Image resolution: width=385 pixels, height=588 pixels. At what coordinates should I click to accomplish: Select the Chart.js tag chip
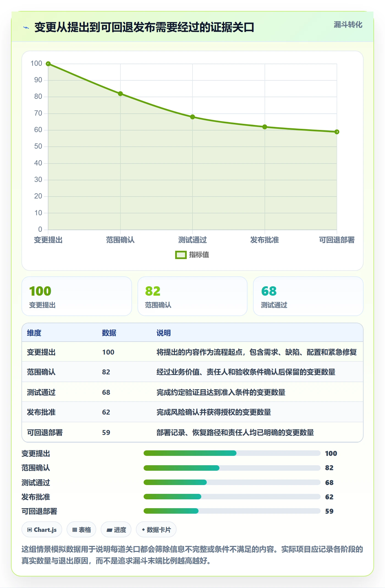point(42,529)
